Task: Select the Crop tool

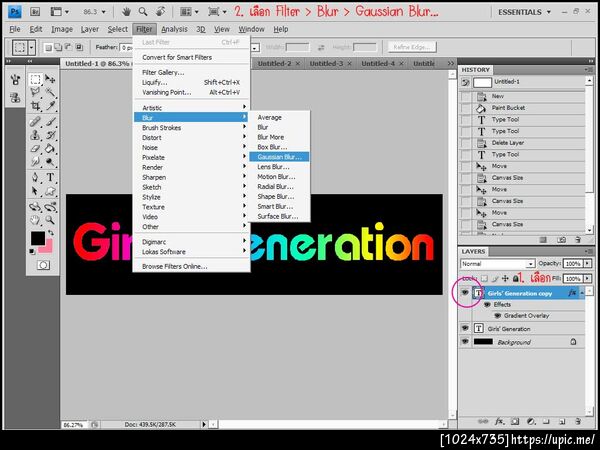Action: pyautogui.click(x=36, y=106)
